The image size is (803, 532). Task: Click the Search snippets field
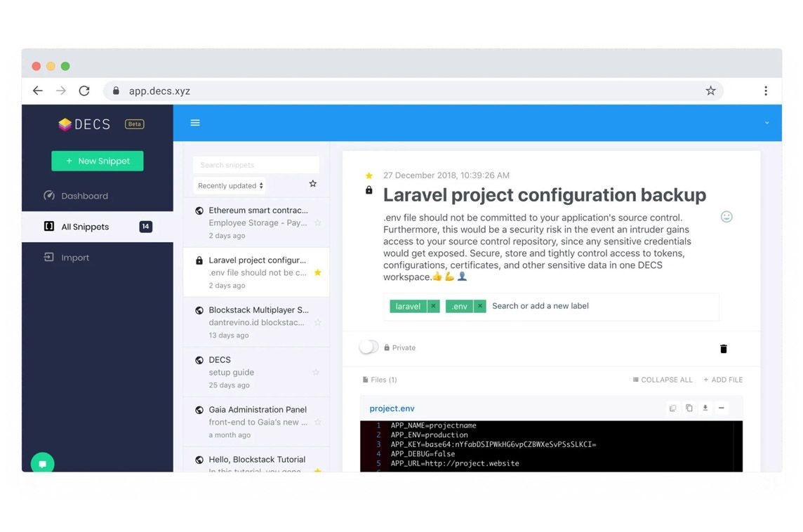256,165
